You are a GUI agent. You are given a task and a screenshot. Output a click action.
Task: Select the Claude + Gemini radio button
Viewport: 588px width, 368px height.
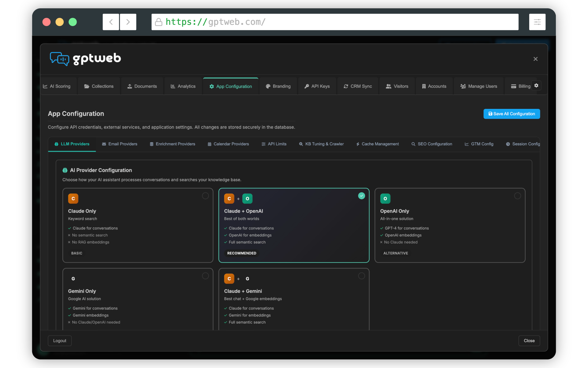click(362, 276)
